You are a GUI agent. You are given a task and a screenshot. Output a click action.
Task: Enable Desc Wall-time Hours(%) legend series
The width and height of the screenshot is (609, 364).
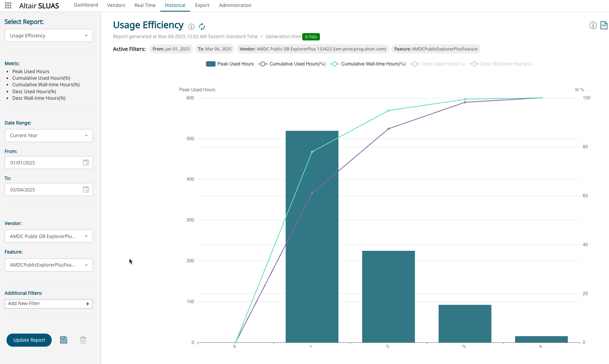[x=501, y=64]
